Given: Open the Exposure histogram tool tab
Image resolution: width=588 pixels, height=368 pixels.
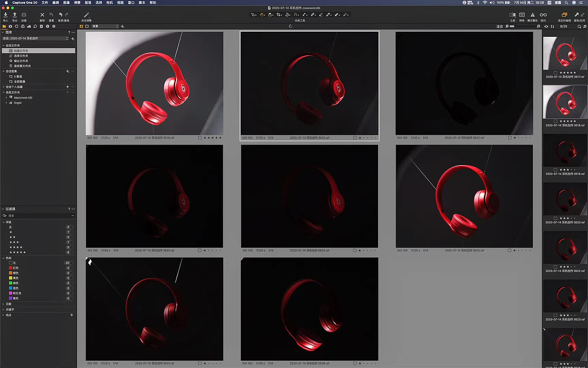Looking at the screenshot, I should tap(29, 26).
